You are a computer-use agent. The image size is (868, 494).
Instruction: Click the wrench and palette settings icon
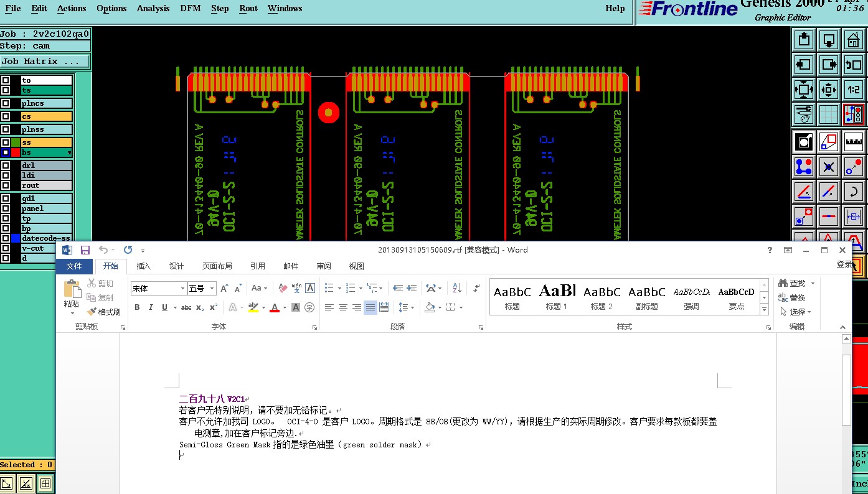click(804, 114)
